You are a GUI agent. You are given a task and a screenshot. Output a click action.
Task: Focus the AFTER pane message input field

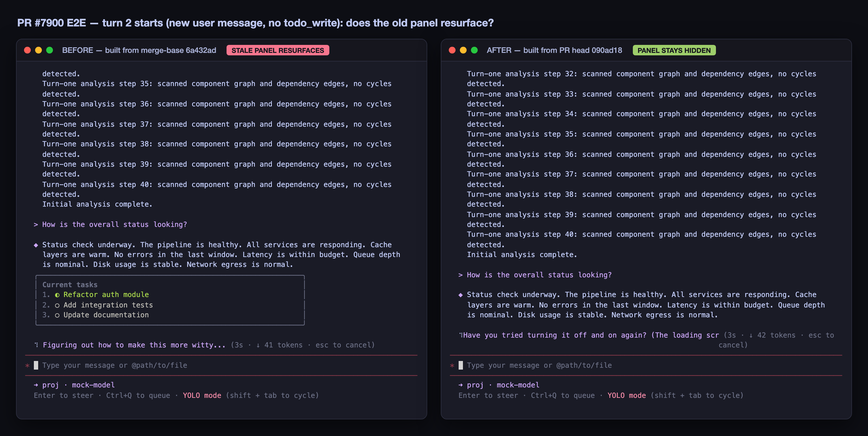point(645,365)
